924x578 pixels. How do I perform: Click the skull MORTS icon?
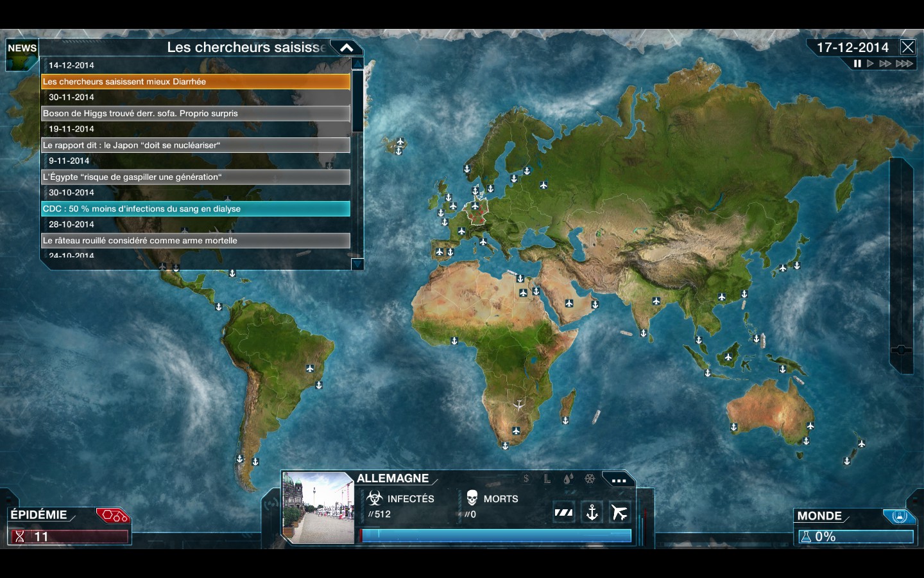coord(472,498)
